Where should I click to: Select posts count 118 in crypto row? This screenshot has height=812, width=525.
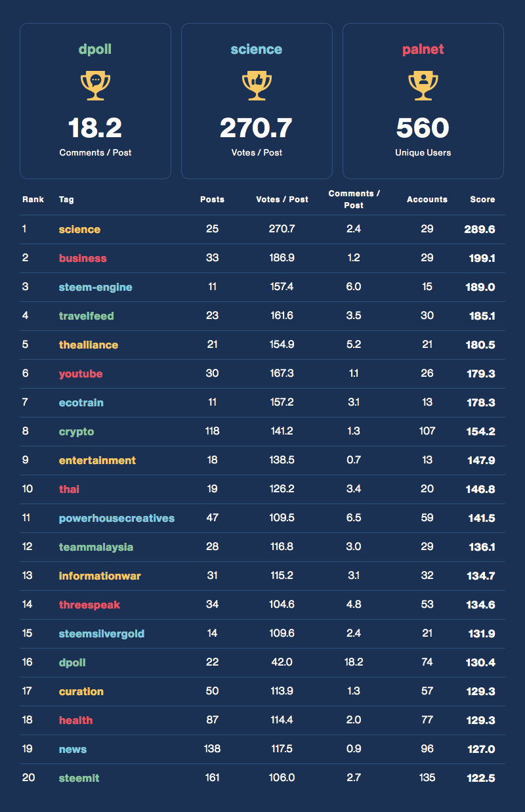pyautogui.click(x=212, y=431)
